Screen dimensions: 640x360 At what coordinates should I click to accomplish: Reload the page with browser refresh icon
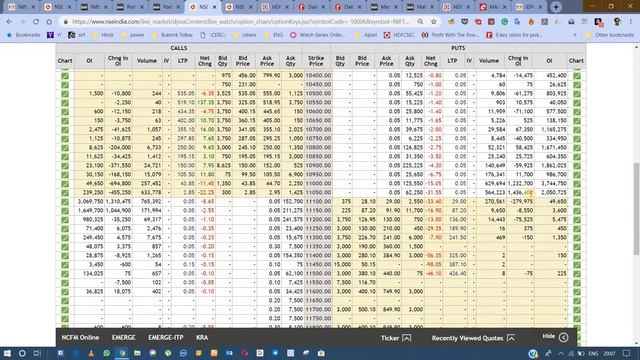tap(36, 21)
